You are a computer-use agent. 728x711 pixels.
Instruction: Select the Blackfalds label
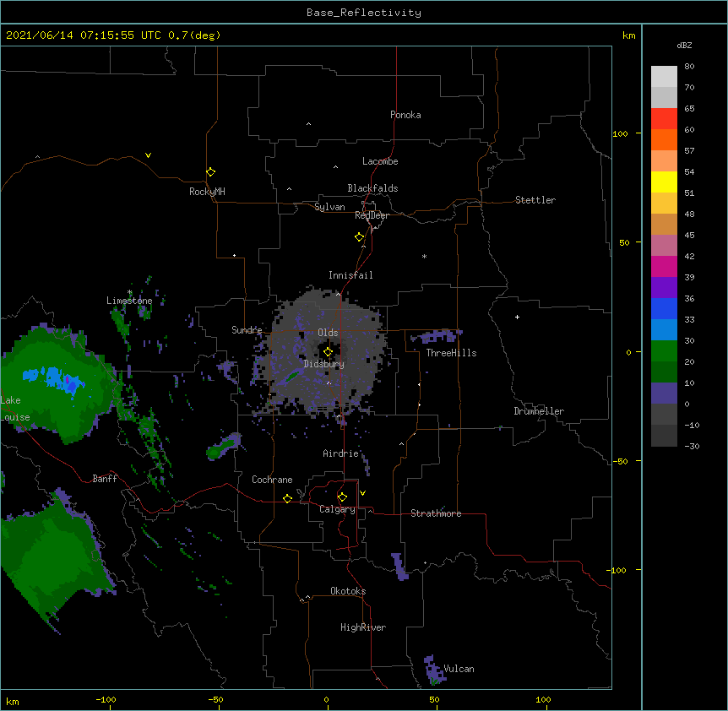pyautogui.click(x=372, y=188)
